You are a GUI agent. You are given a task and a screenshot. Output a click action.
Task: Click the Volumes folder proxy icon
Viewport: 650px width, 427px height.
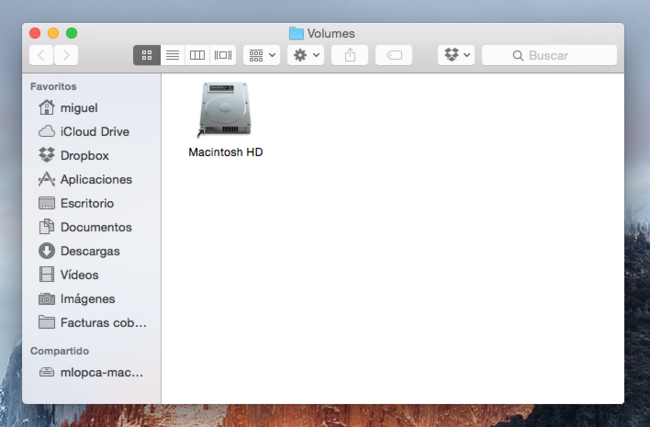coord(296,33)
